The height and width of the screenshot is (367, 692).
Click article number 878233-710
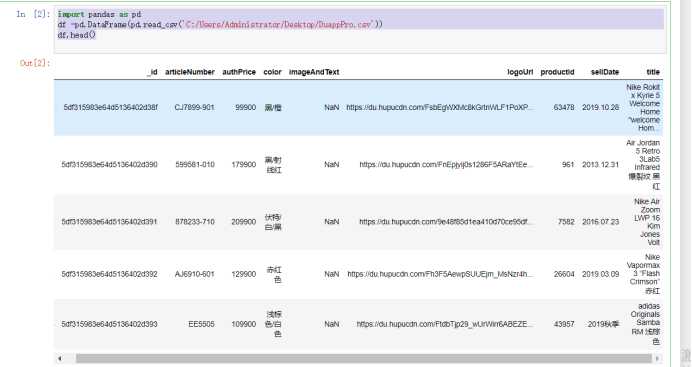(x=195, y=222)
